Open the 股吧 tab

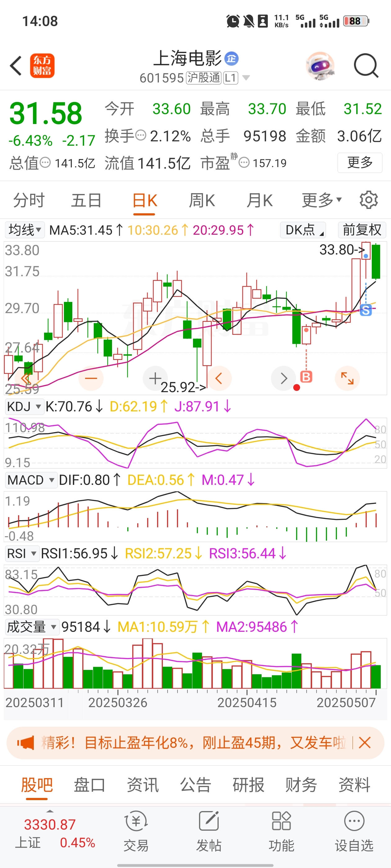click(37, 785)
